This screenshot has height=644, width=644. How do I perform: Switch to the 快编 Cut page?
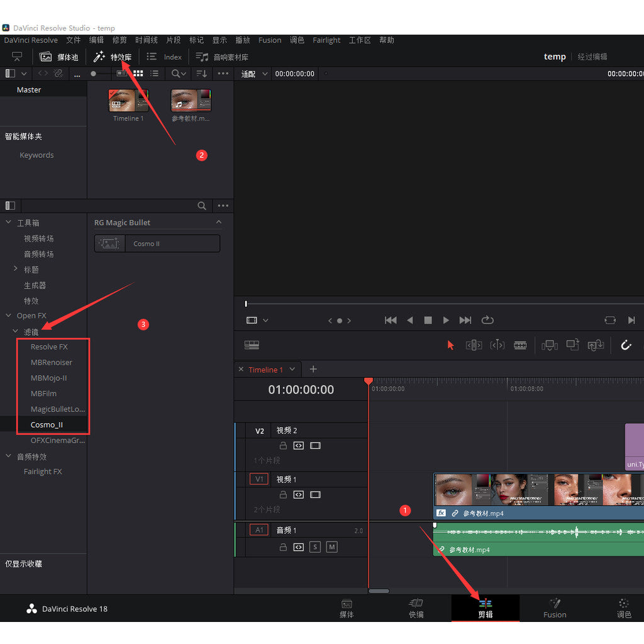(x=416, y=608)
